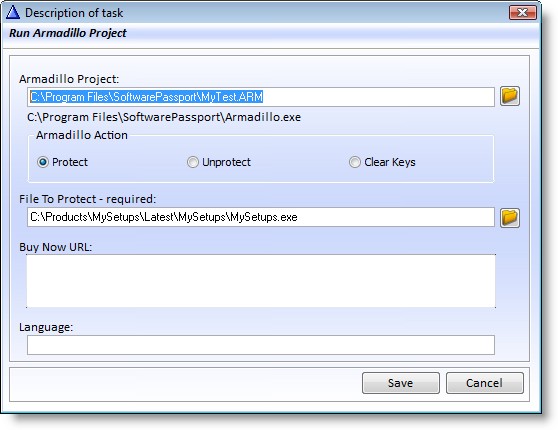Image resolution: width=558 pixels, height=430 pixels.
Task: Focus the File To Protect input field
Action: click(260, 217)
